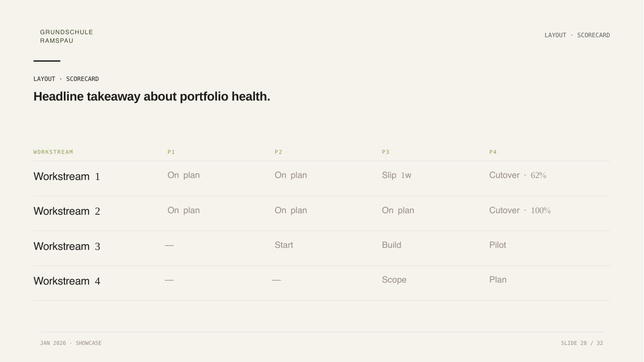This screenshot has height=362, width=644.
Task: Click the Cutover 100% cell
Action: 520,210
